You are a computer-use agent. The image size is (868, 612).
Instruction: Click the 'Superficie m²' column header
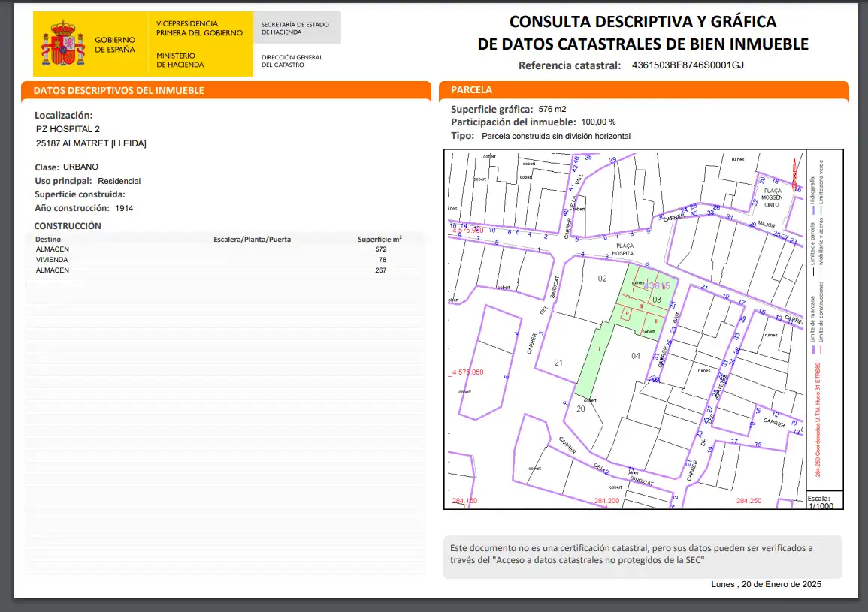click(x=380, y=239)
